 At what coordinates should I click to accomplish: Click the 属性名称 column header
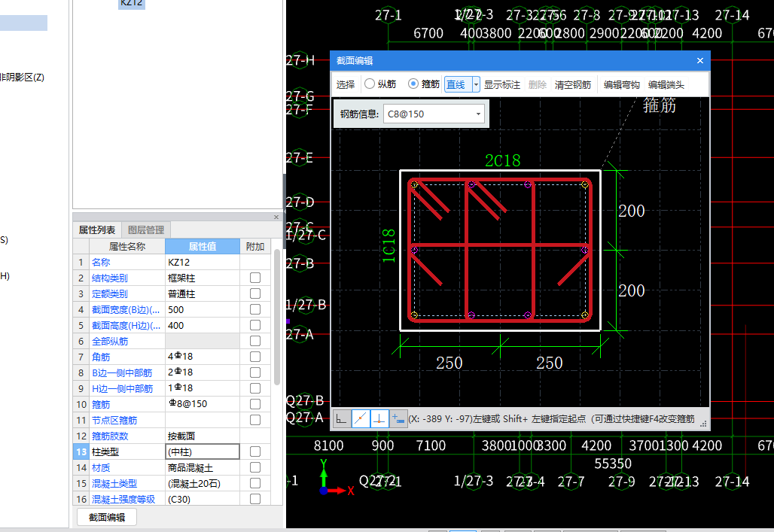pos(126,246)
